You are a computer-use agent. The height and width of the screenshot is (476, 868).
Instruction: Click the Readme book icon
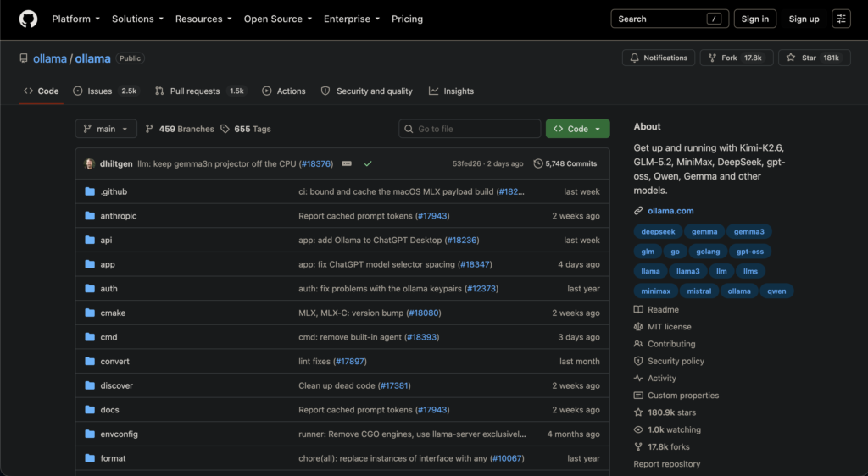638,310
